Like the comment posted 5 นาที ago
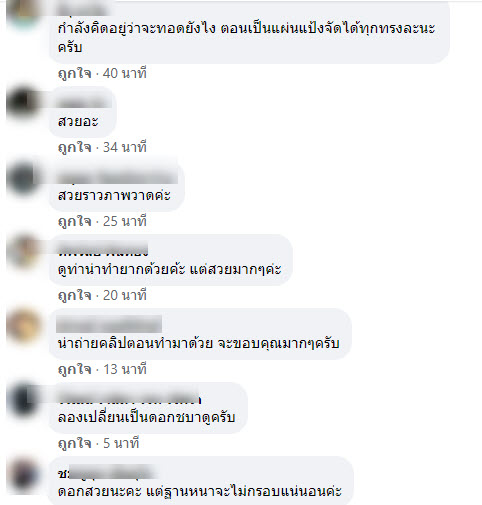The height and width of the screenshot is (505, 482). click(75, 443)
